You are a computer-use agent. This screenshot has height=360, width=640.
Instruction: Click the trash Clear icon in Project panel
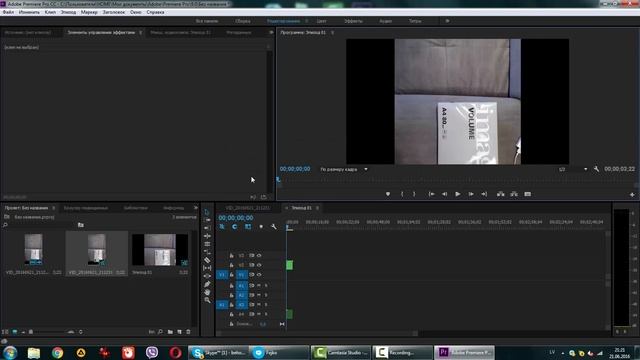(188, 332)
